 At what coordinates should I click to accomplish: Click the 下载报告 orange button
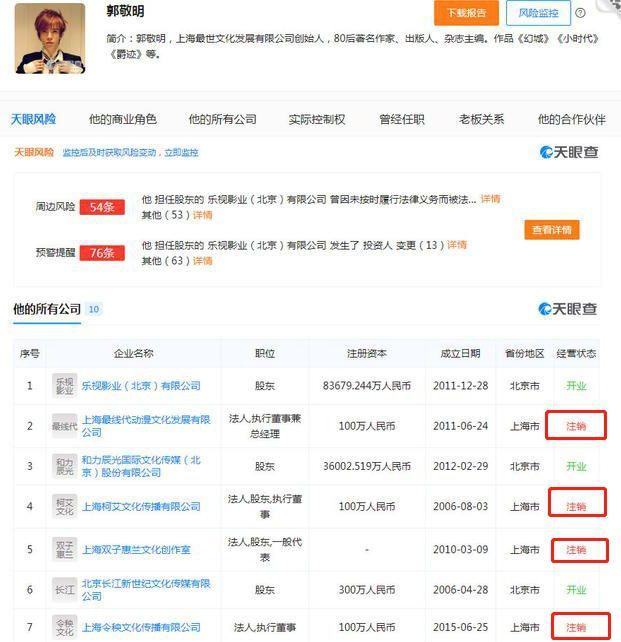tap(466, 13)
